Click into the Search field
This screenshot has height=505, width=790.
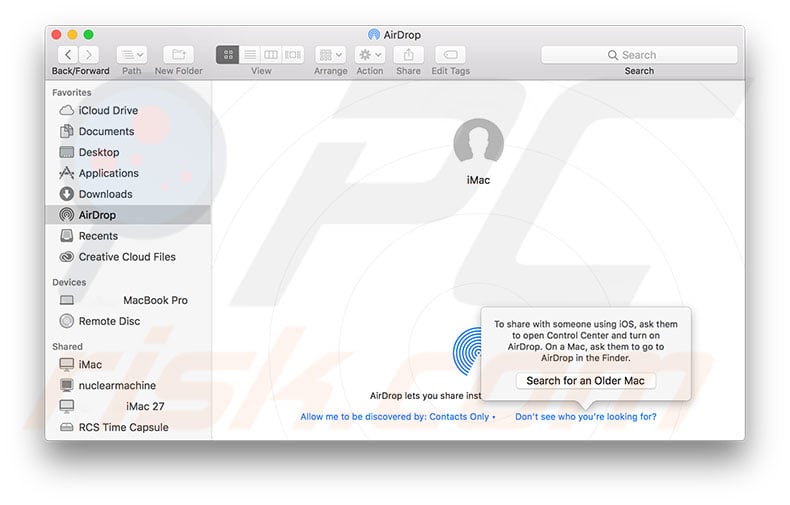tap(639, 54)
